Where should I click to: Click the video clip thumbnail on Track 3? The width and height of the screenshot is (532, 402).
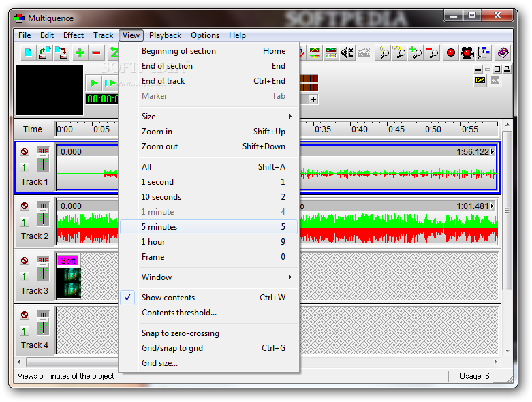[x=69, y=282]
